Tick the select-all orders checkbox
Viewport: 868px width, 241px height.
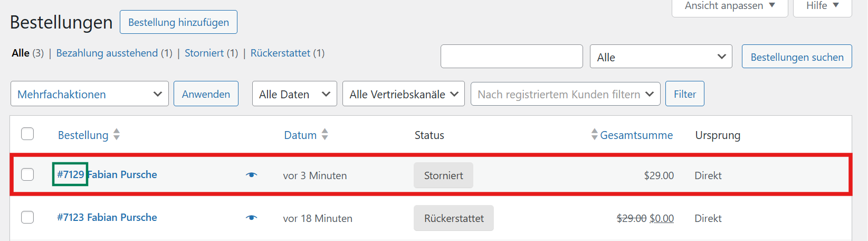click(27, 134)
